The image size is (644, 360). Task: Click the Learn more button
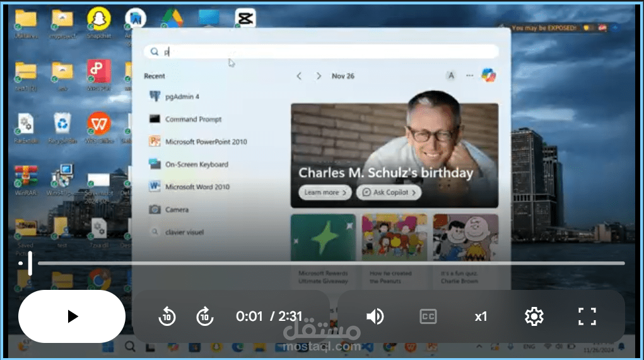pos(325,192)
